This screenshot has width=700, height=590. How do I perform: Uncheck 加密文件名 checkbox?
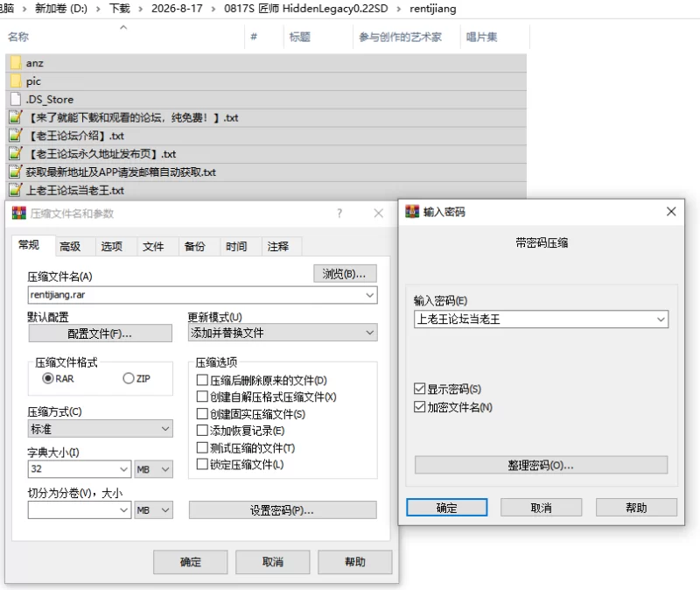[419, 407]
